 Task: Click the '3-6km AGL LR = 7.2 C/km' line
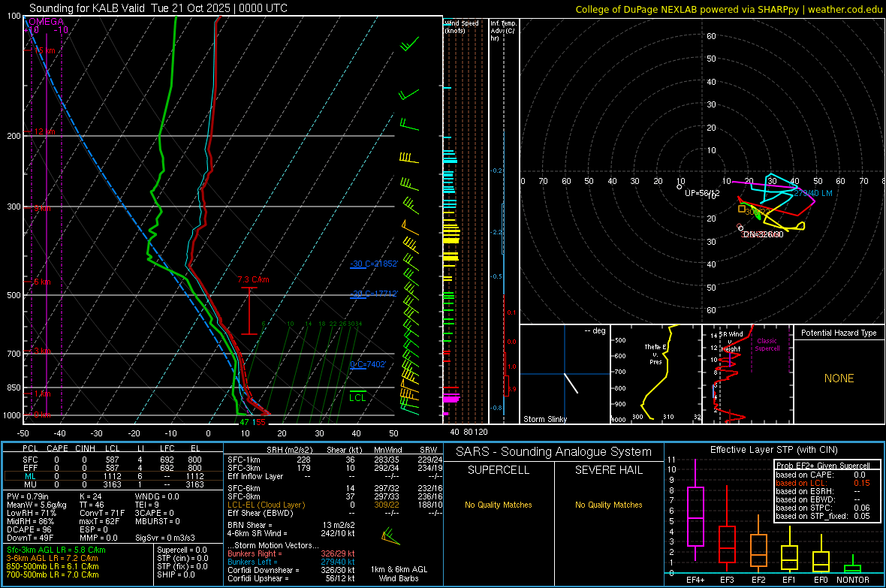52,558
